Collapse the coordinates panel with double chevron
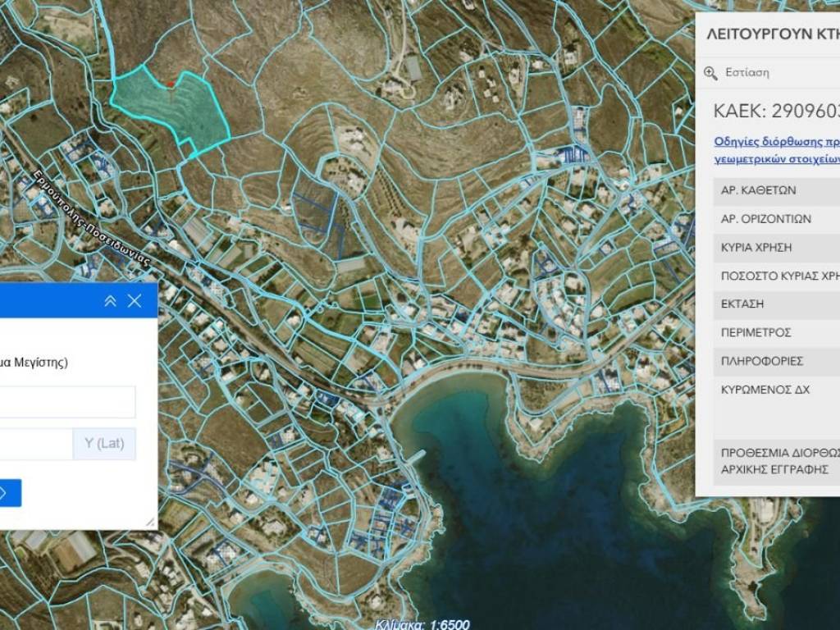 111,301
